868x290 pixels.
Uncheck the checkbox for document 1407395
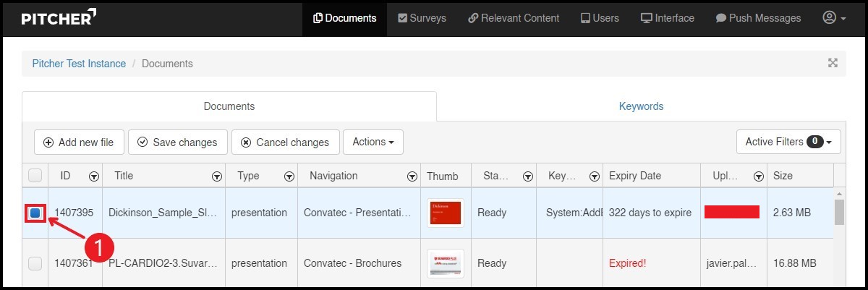click(35, 213)
